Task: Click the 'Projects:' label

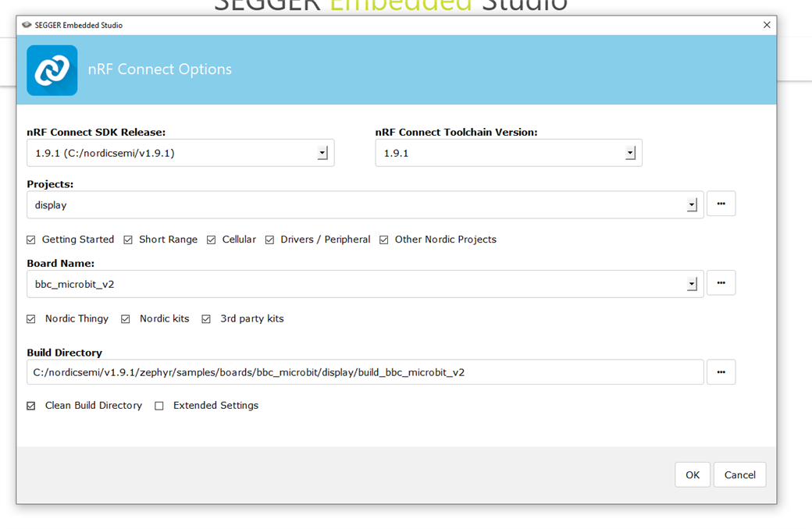Action: (50, 184)
